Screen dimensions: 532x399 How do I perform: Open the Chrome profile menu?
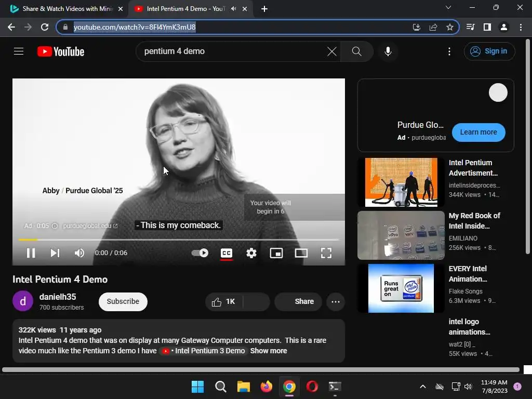pos(504,27)
